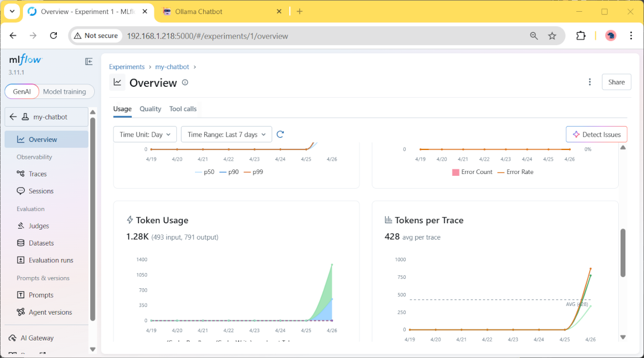Expand the Time Range: Last 7 days dropdown
The width and height of the screenshot is (644, 358).
point(226,135)
